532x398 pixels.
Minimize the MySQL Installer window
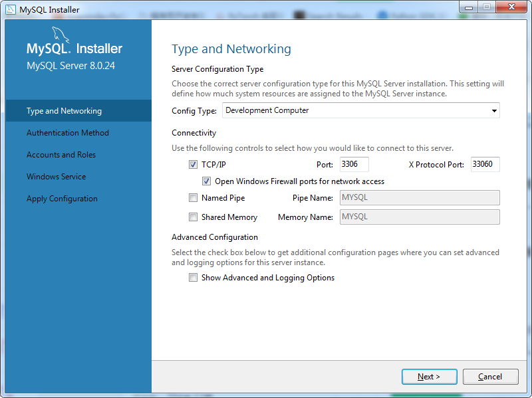tap(469, 7)
